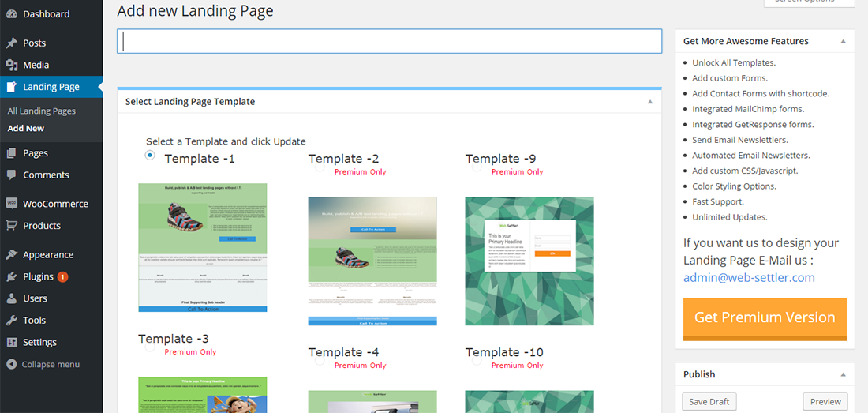868x413 pixels.
Task: Open Dashboard menu item
Action: 51,14
